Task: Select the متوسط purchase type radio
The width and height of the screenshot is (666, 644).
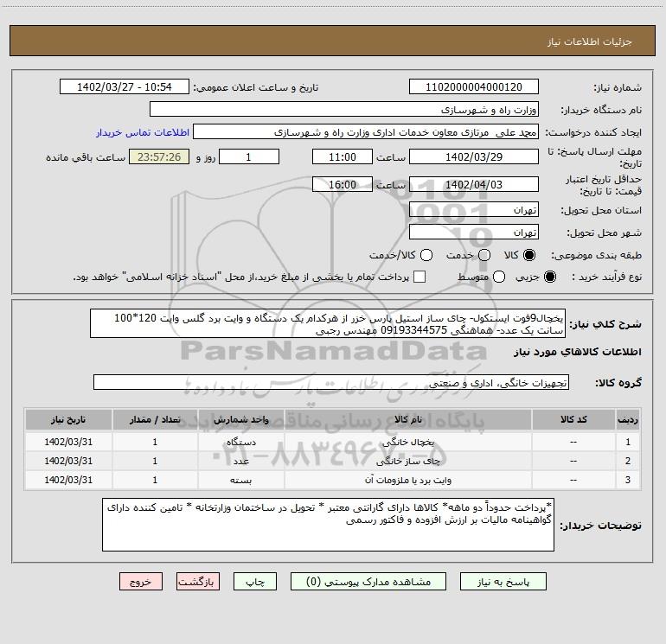Action: (499, 277)
